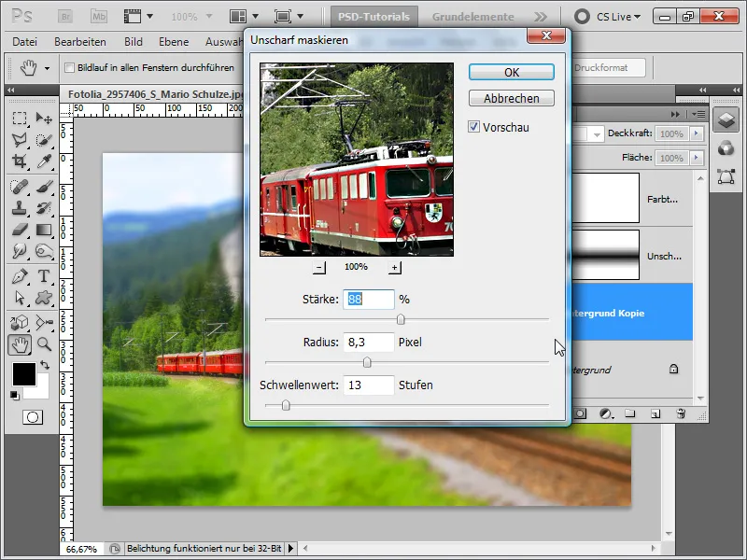Screen dimensions: 747x560
Task: Add a layer mask
Action: pos(580,413)
